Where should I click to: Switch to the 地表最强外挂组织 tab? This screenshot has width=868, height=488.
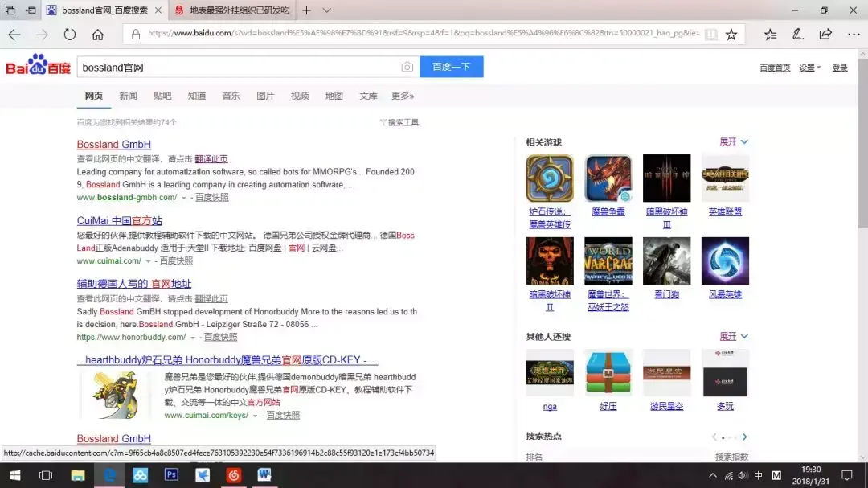[x=233, y=10]
